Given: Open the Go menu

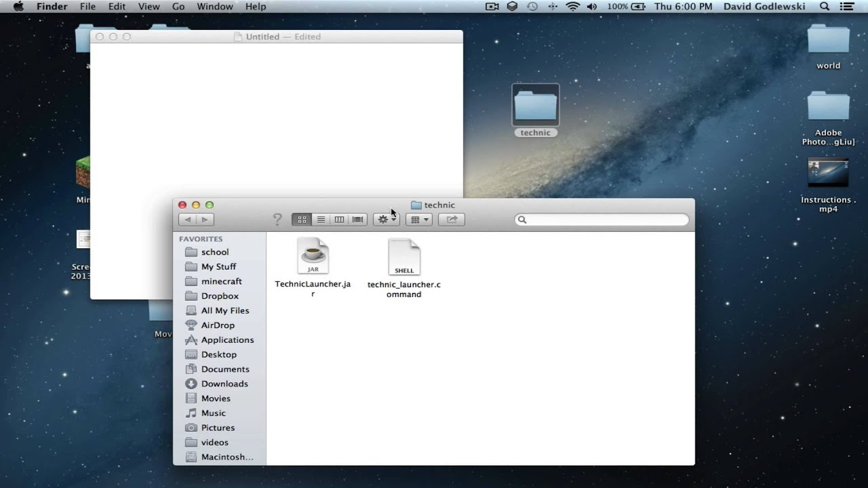Looking at the screenshot, I should 178,6.
